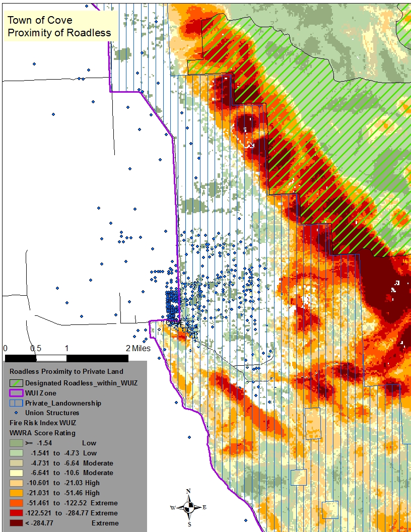Click the '-51.461 to -122.52 Extreme' text
Image resolution: width=411 pixels, height=532 pixels.
point(72,503)
